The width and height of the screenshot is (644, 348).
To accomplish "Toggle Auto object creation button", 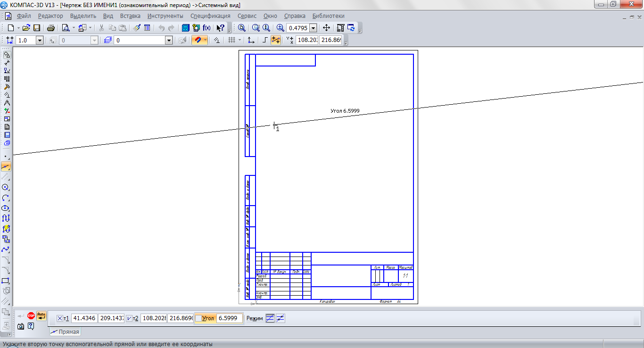I will click(41, 315).
